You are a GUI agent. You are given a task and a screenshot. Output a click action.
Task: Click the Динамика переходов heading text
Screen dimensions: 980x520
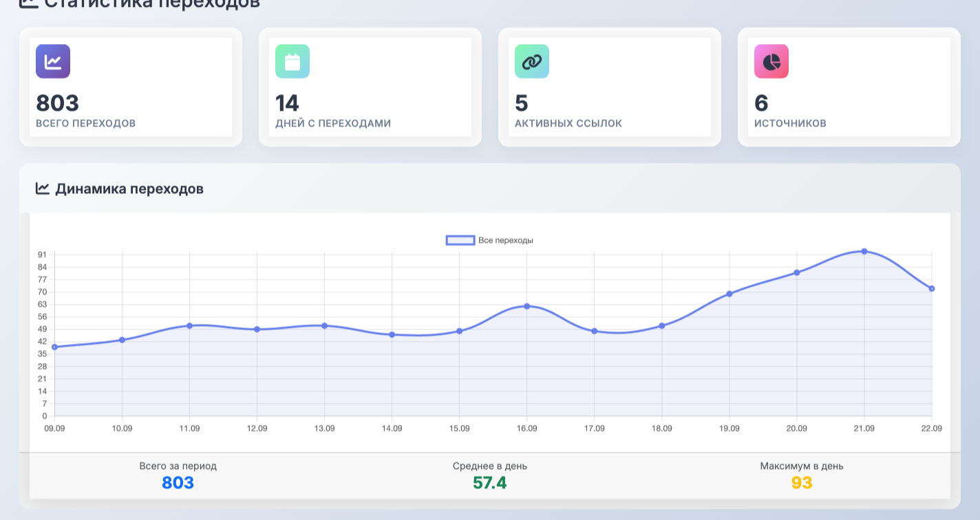coord(129,188)
